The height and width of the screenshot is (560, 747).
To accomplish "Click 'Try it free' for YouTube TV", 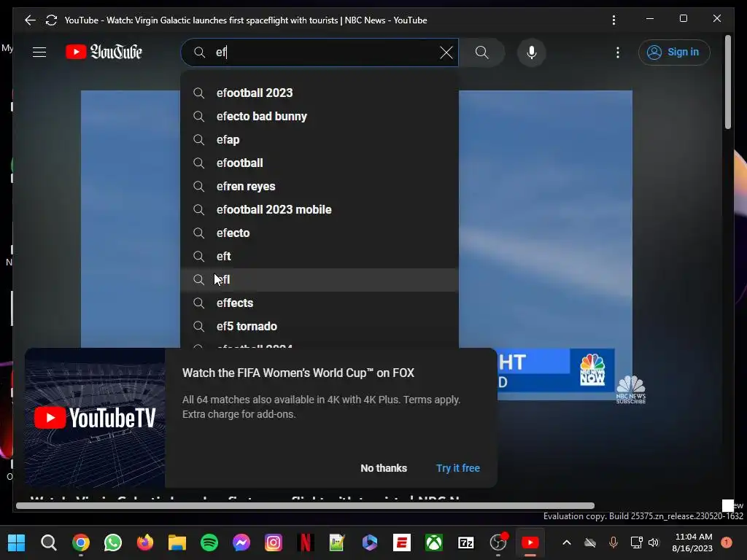I will [x=458, y=468].
